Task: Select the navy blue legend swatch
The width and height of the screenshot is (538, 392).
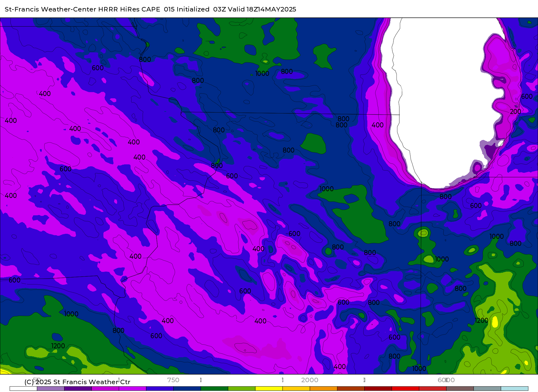Action: [x=187, y=389]
